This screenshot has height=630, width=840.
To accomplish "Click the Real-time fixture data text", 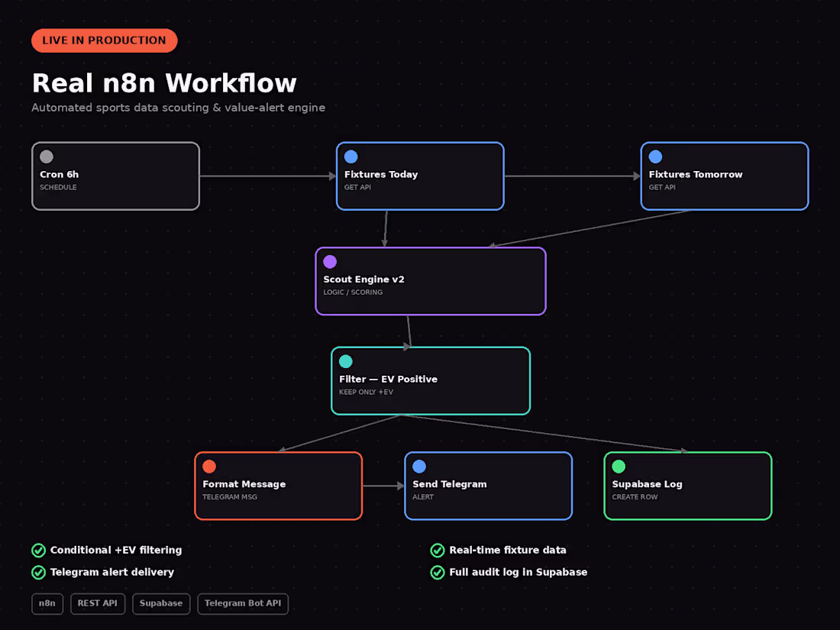I will (x=508, y=550).
